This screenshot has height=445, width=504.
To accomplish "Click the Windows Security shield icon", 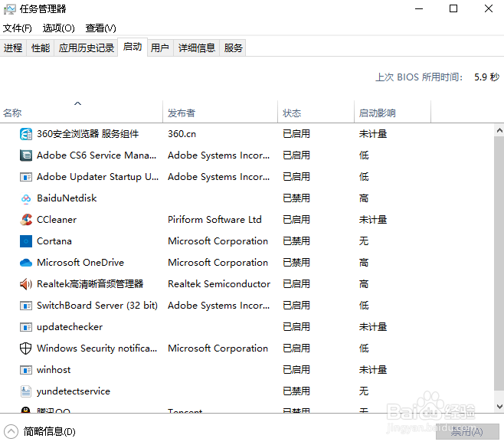I will click(26, 348).
